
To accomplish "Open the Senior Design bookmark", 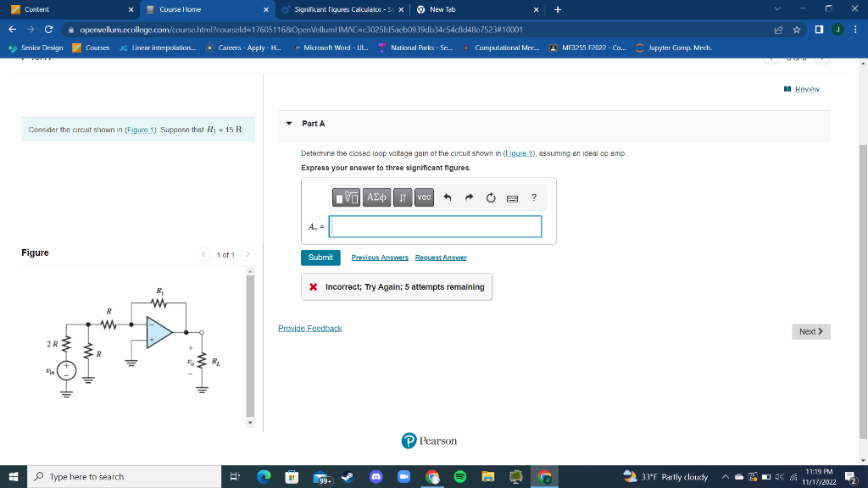I will tap(36, 47).
